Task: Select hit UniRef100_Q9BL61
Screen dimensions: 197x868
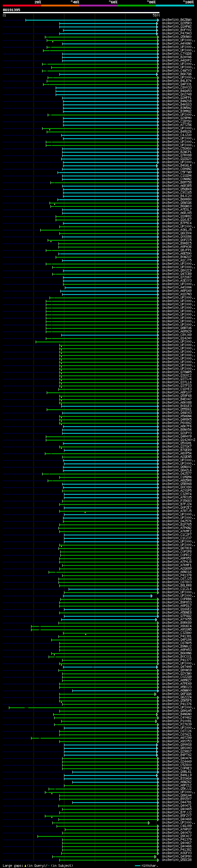Action: (177, 772)
